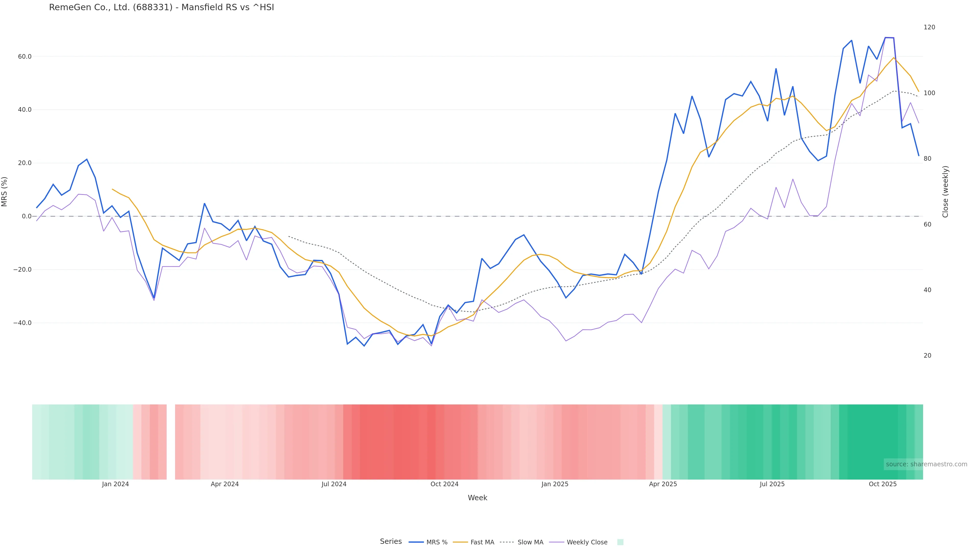The height and width of the screenshot is (551, 980).
Task: Select the Jul 2024 x-axis label
Action: (x=334, y=484)
